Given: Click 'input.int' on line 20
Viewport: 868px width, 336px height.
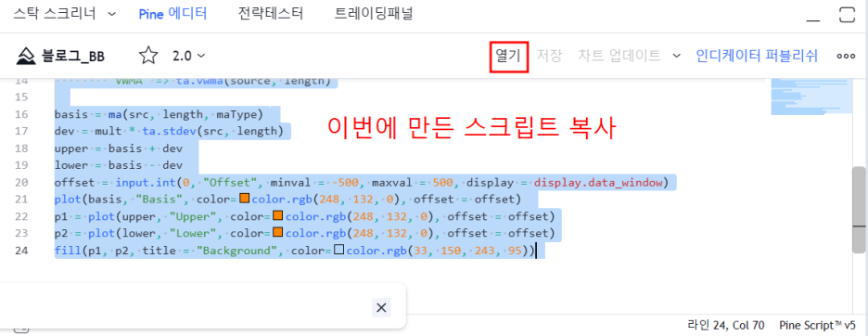Looking at the screenshot, I should click(x=145, y=183).
